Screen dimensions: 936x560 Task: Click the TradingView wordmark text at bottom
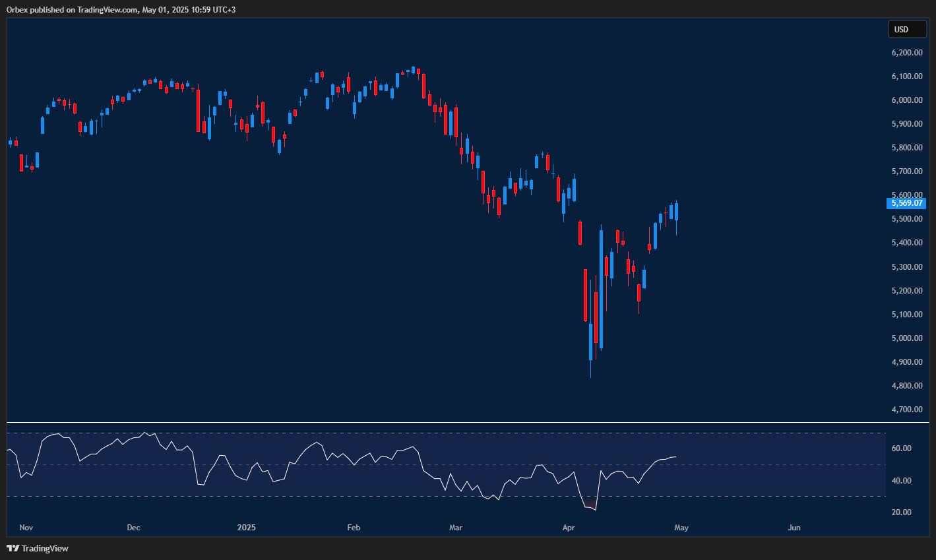(x=45, y=548)
